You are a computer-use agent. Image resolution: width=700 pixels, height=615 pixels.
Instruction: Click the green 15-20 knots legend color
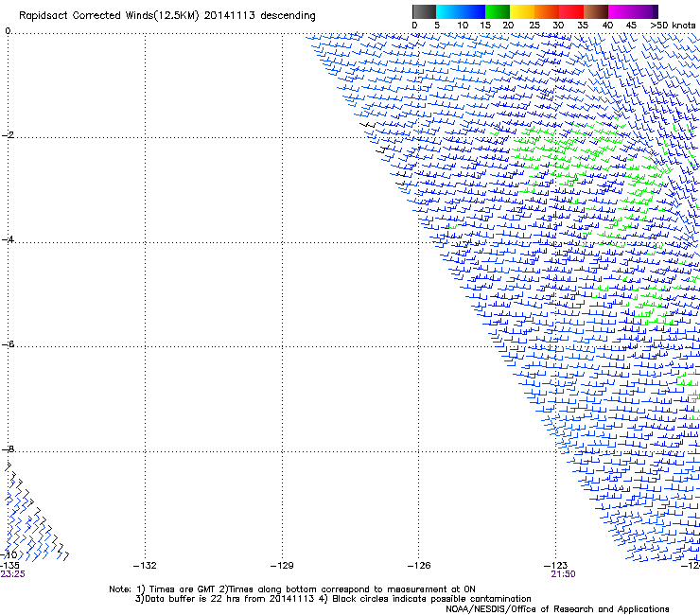pos(498,11)
